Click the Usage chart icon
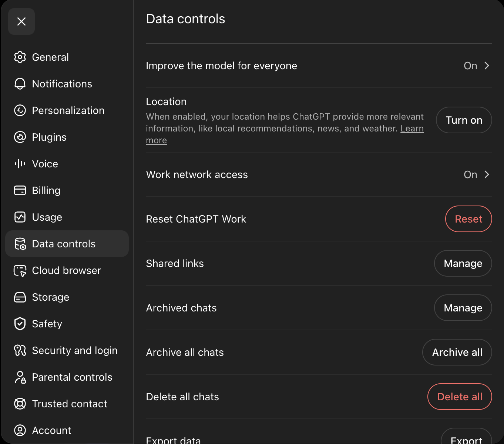Viewport: 504px width, 444px height. click(x=20, y=217)
